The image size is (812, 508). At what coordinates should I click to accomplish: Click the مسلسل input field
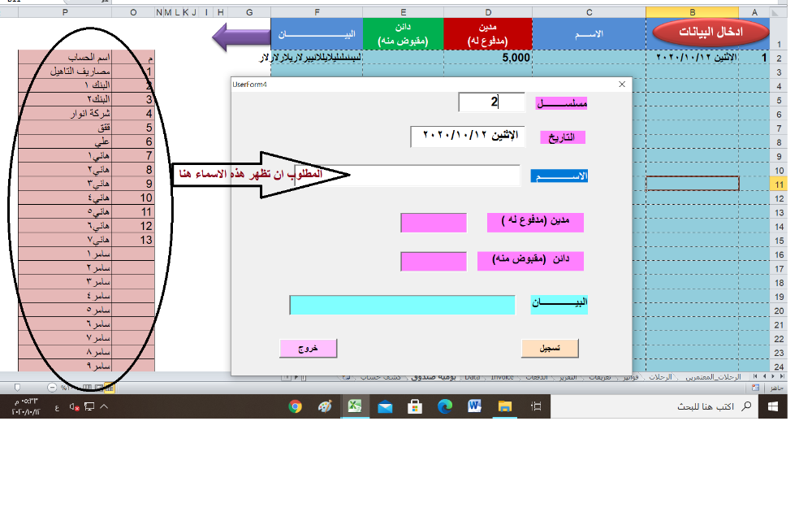pyautogui.click(x=491, y=102)
